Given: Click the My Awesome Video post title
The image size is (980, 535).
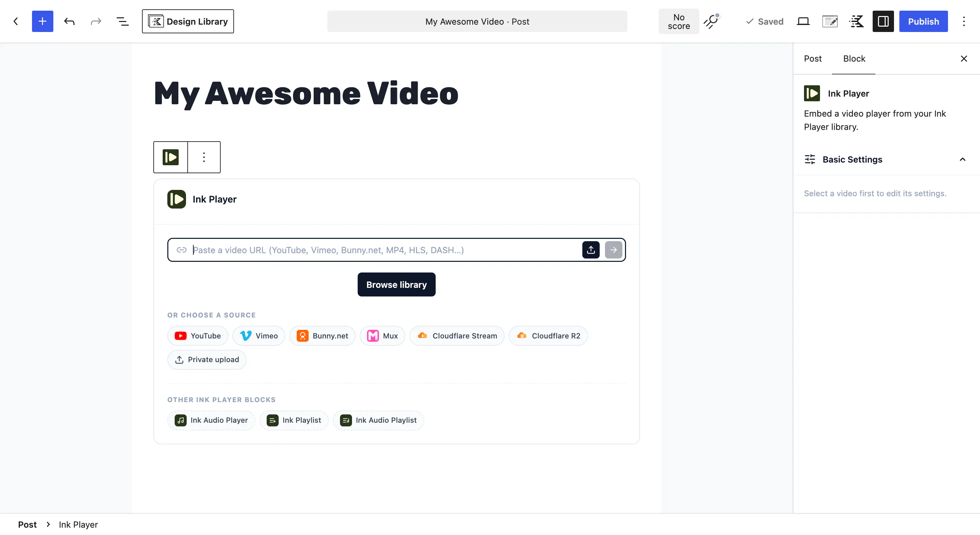Looking at the screenshot, I should [x=306, y=94].
